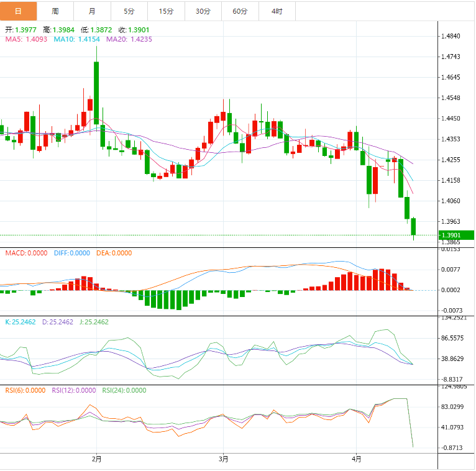
Task: Click the MACD:0.0000 label
Action: click(27, 253)
